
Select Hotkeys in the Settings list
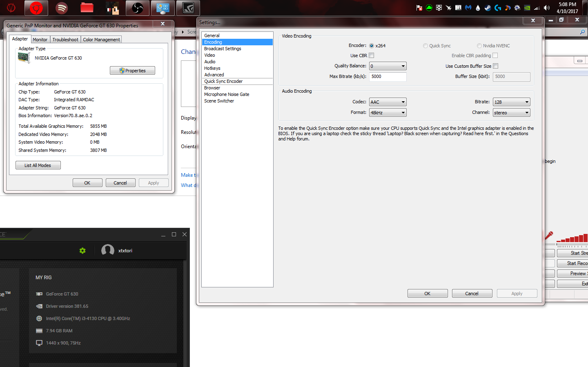click(237, 68)
